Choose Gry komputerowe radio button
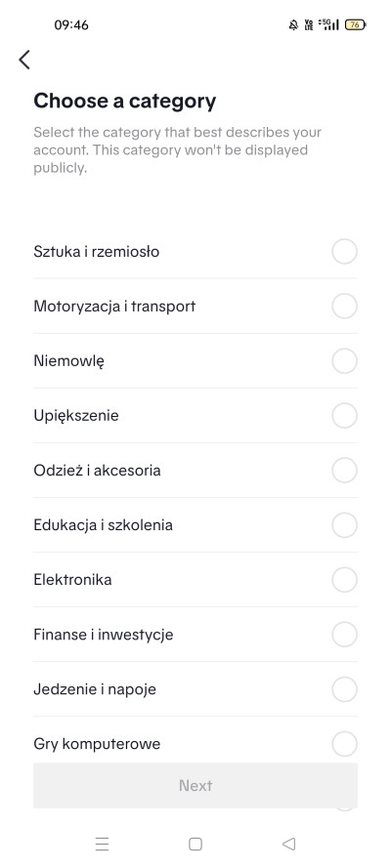Viewport: 391px width, 868px height. 344,744
